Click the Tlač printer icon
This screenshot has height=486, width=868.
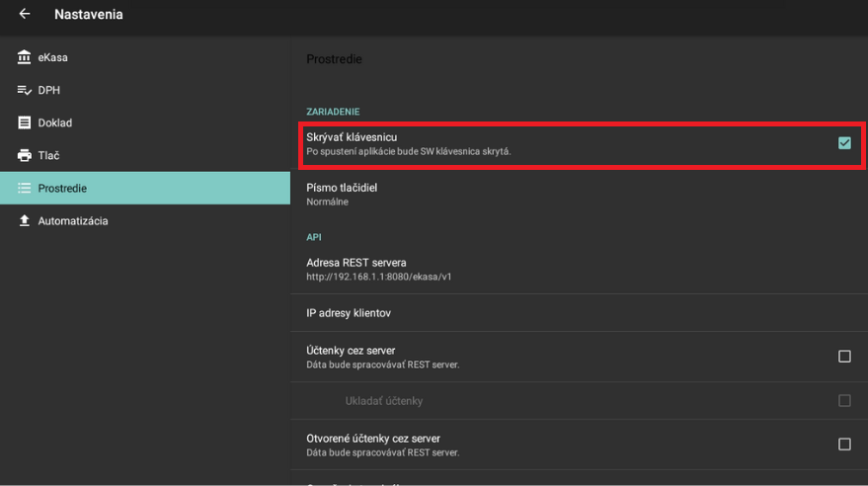pyautogui.click(x=25, y=155)
